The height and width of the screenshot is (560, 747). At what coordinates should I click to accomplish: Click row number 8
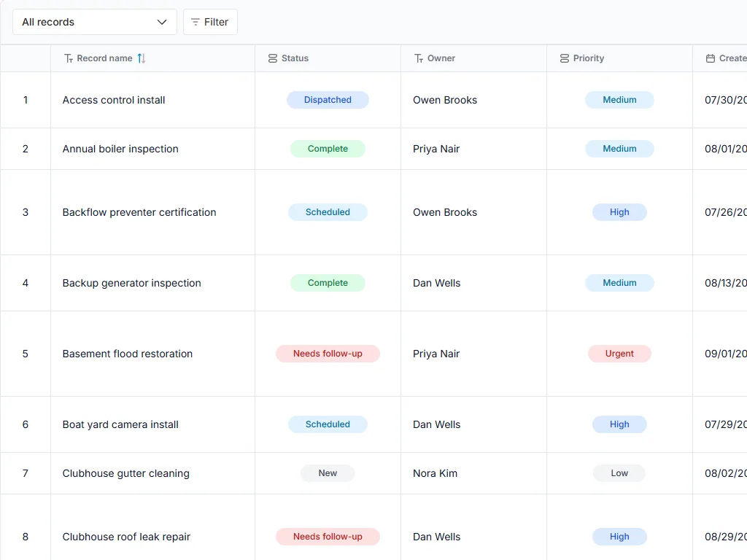pyautogui.click(x=26, y=537)
